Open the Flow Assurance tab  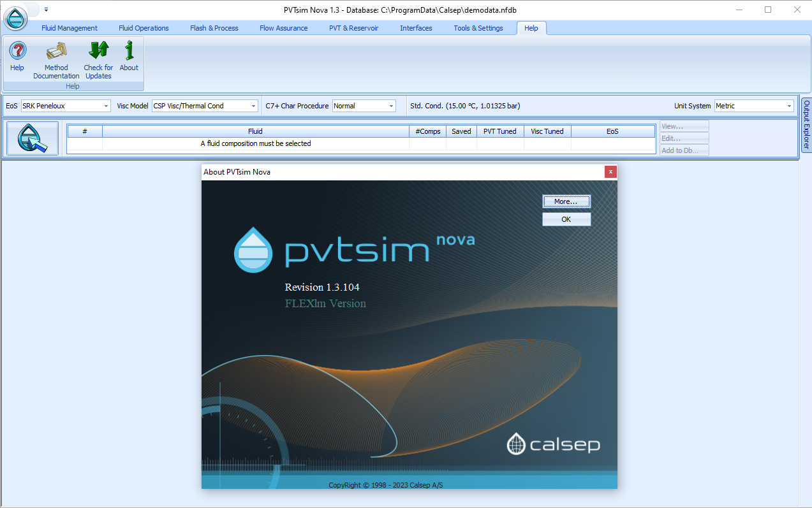(284, 28)
